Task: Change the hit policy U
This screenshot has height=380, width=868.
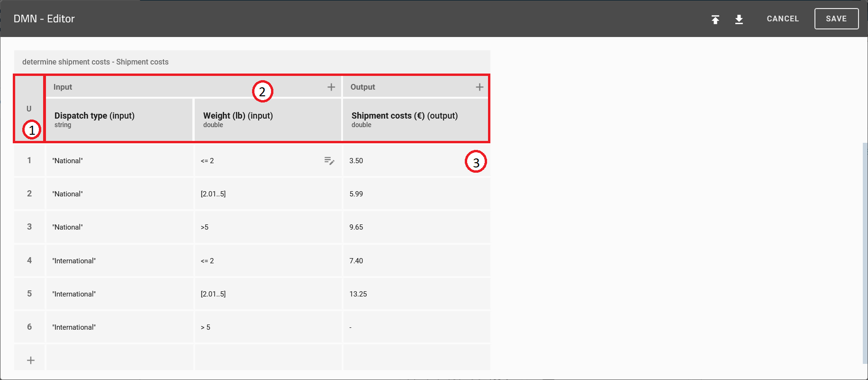Action: point(29,109)
